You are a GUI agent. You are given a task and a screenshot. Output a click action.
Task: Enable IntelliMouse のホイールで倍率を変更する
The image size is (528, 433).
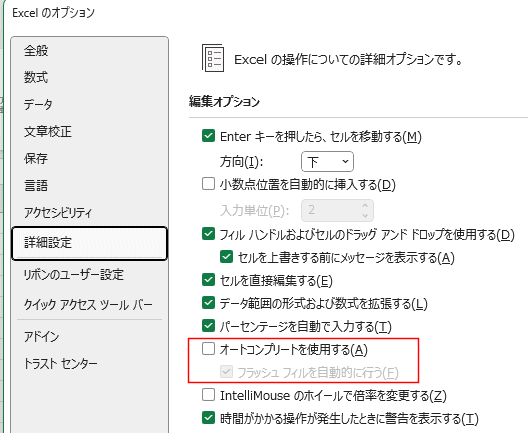click(x=208, y=395)
